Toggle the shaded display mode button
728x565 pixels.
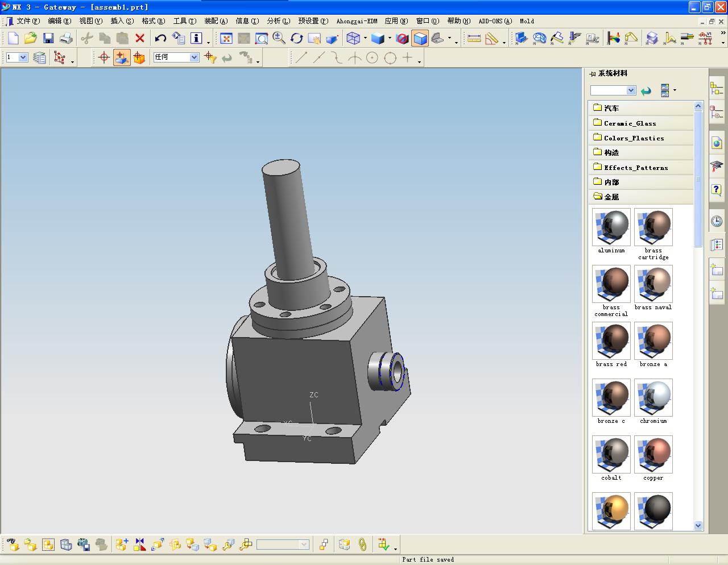pyautogui.click(x=420, y=38)
